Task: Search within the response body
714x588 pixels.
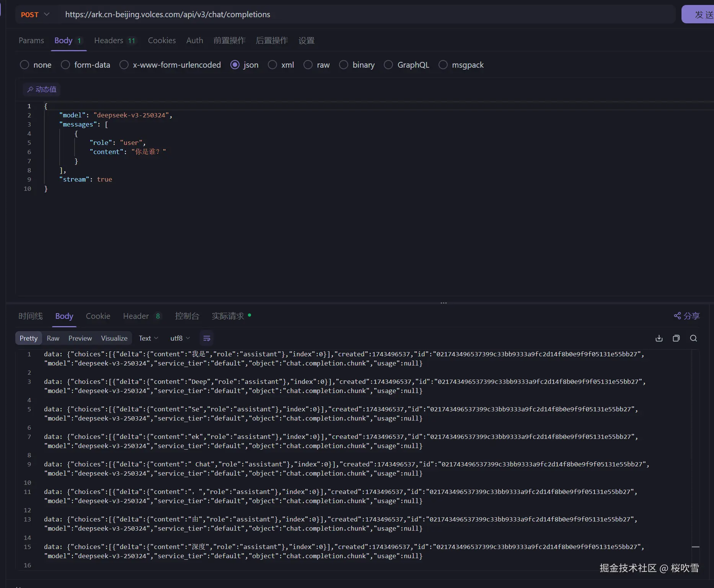Action: [x=693, y=338]
